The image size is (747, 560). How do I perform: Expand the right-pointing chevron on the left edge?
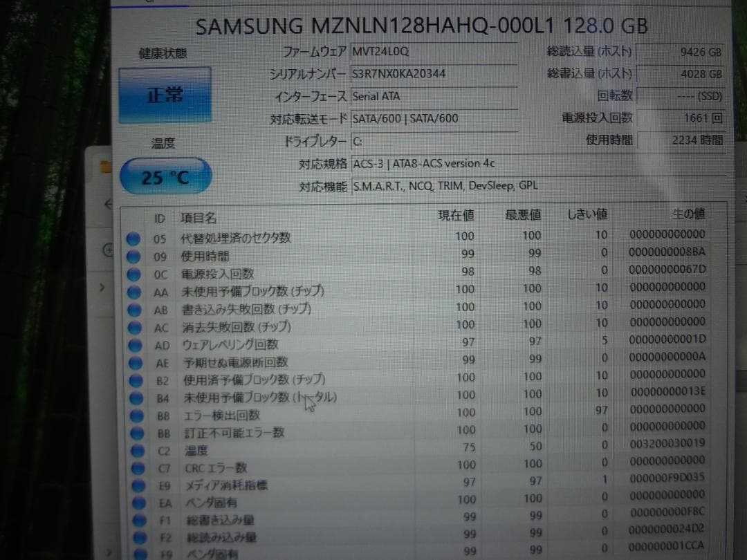pyautogui.click(x=102, y=287)
